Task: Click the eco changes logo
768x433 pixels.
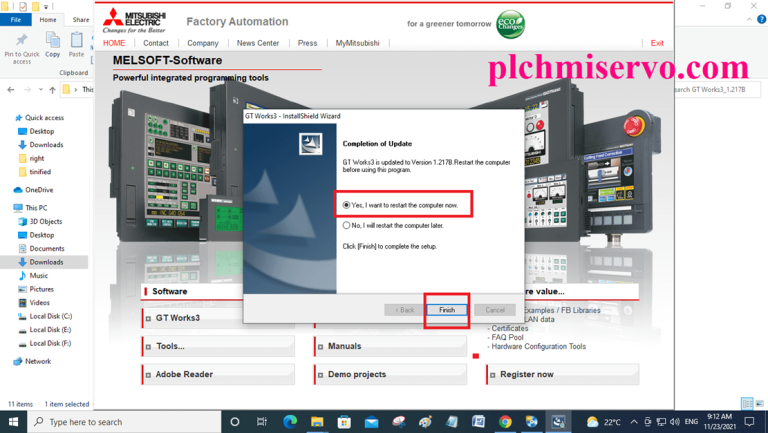Action: (510, 24)
